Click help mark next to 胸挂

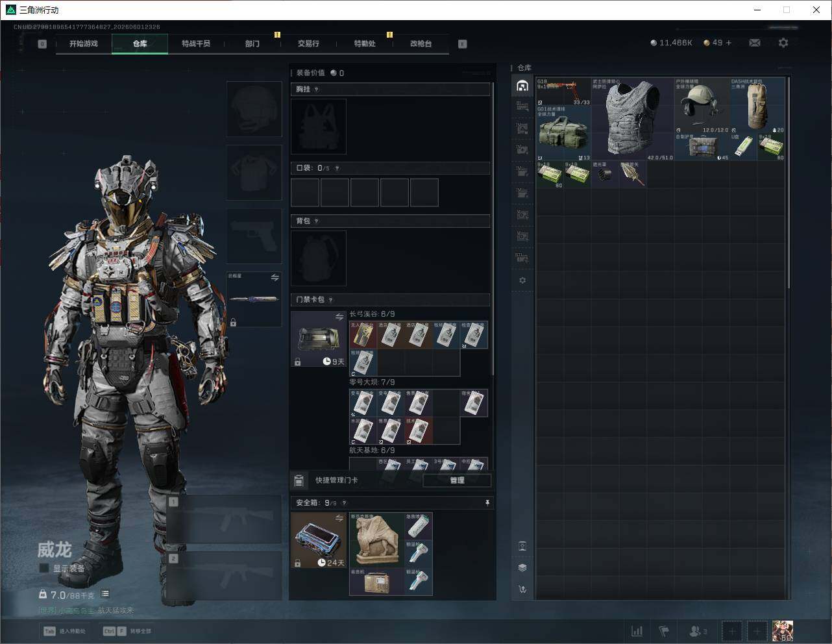click(x=316, y=90)
